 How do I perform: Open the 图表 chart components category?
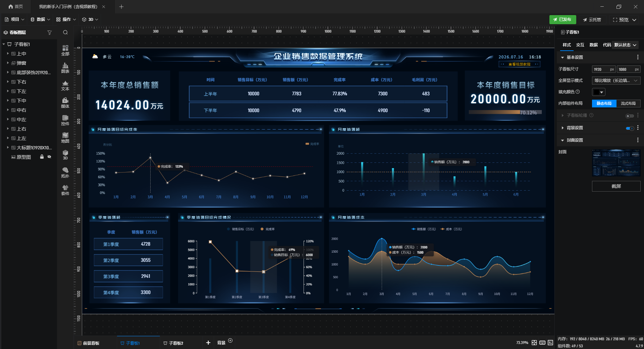point(65,68)
